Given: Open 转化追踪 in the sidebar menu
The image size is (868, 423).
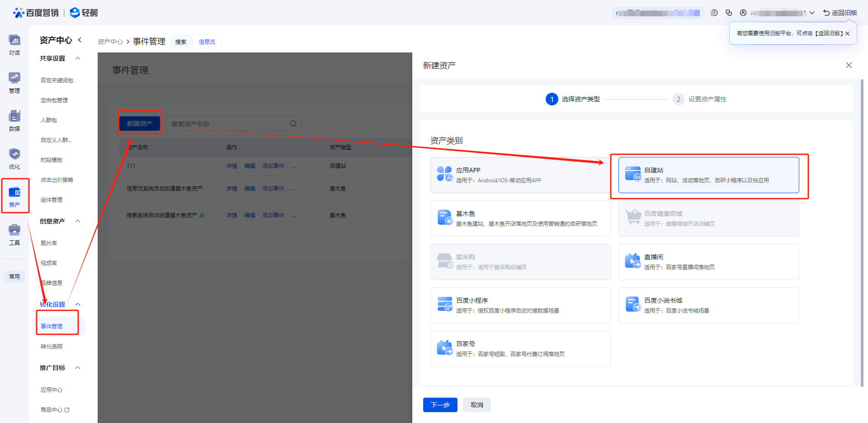Looking at the screenshot, I should tap(52, 346).
